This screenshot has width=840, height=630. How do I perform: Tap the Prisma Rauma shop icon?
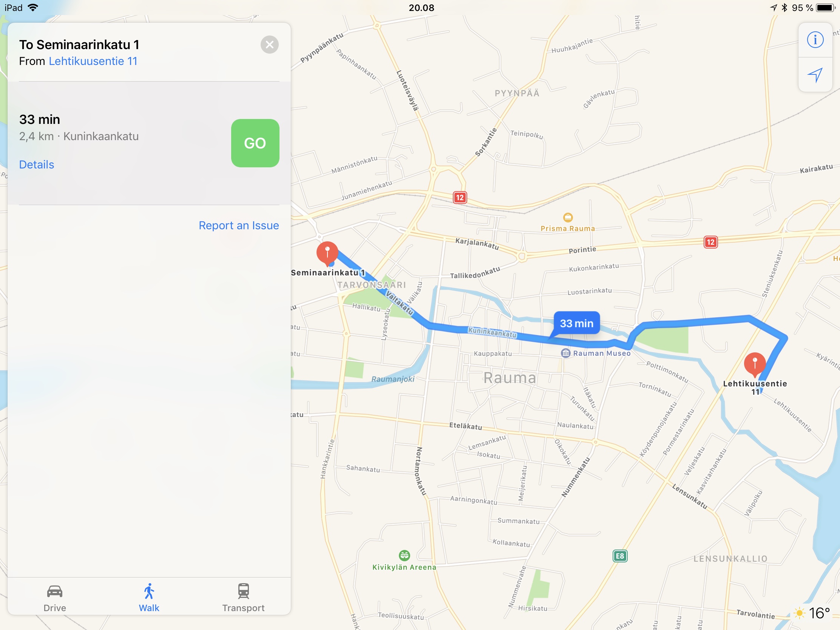[x=568, y=217]
